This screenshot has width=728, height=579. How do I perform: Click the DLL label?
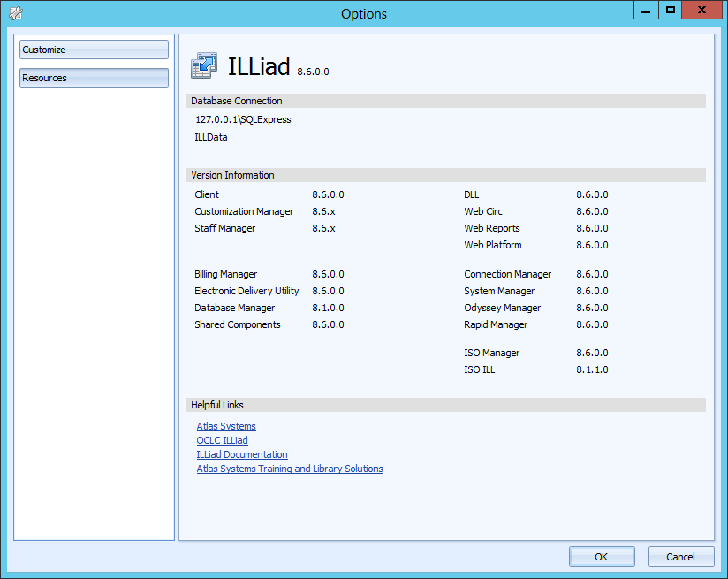point(472,194)
